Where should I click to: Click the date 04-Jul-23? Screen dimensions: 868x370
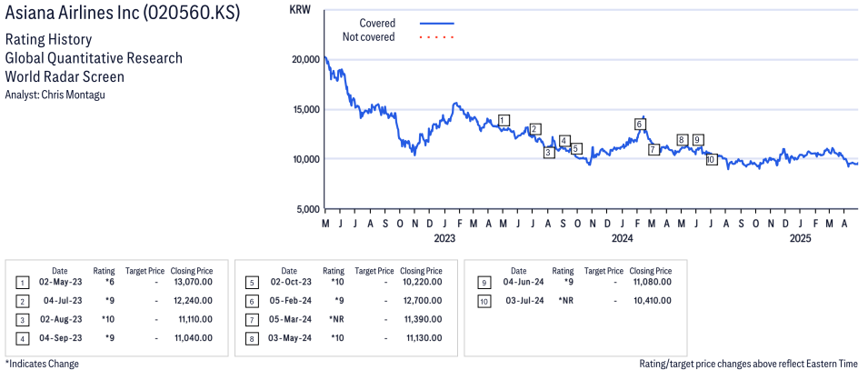62,301
